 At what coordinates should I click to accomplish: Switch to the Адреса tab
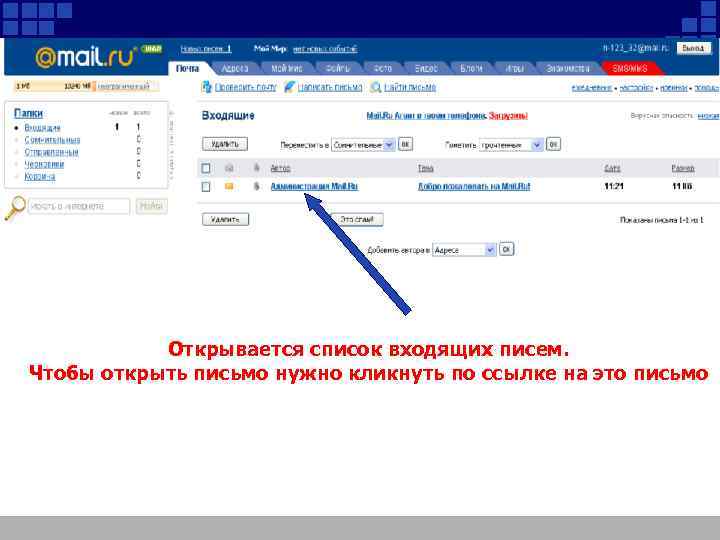pos(235,68)
